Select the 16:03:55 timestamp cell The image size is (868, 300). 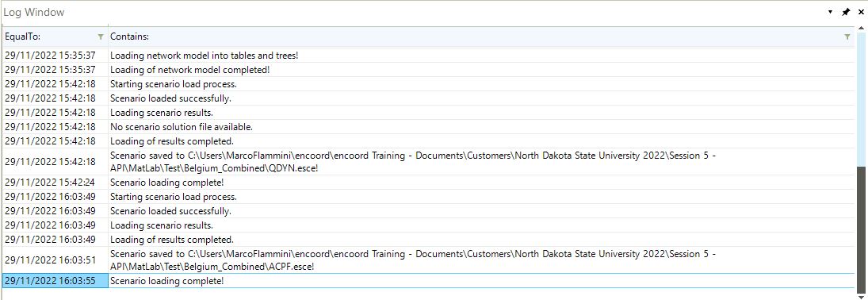pos(55,281)
